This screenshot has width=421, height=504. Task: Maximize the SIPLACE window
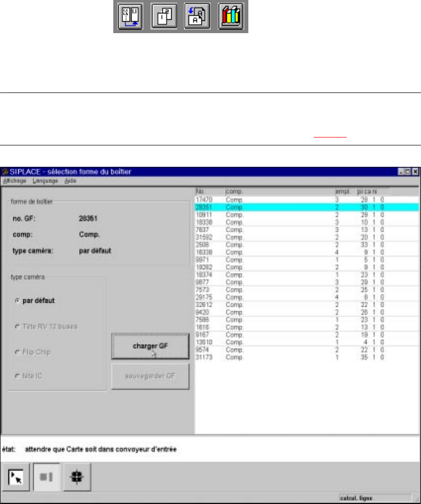tap(408, 172)
